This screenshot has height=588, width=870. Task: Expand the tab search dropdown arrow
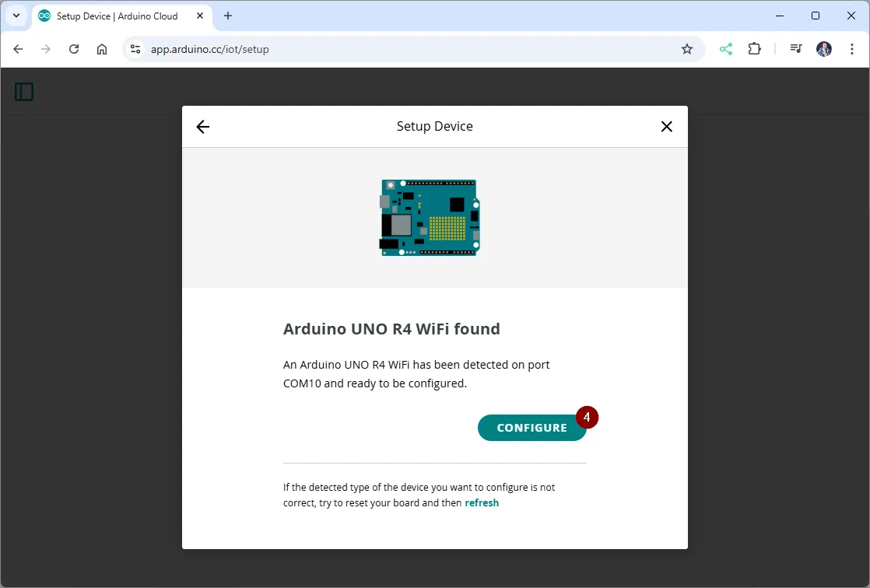coord(16,16)
